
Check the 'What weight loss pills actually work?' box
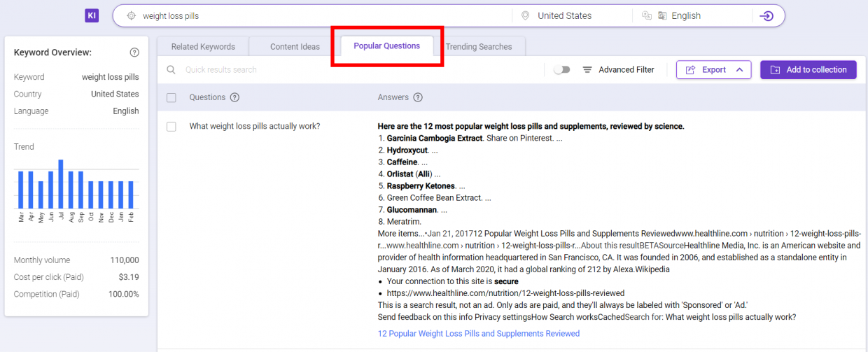tap(171, 127)
